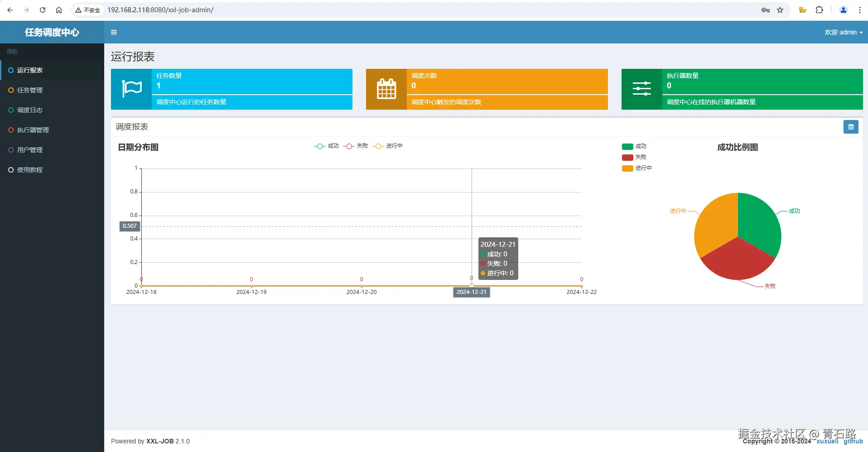The height and width of the screenshot is (452, 868).
Task: Click the yellow extension icon in browser toolbar
Action: (802, 10)
